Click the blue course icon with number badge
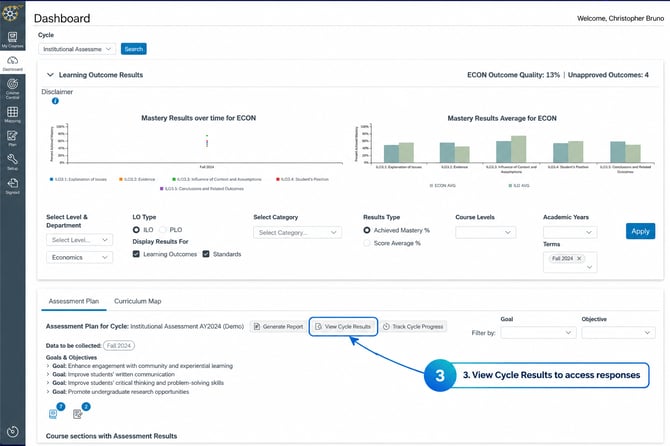 [53, 414]
